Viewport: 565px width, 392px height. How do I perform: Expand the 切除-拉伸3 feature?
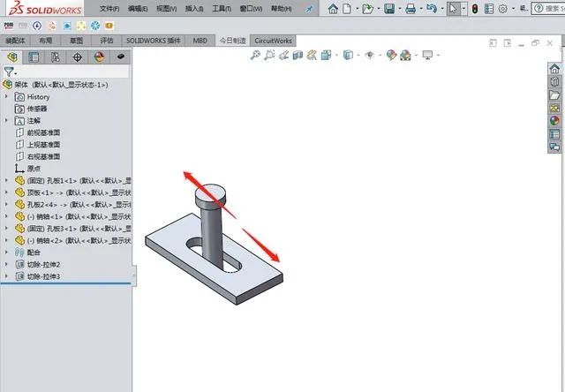[6, 276]
